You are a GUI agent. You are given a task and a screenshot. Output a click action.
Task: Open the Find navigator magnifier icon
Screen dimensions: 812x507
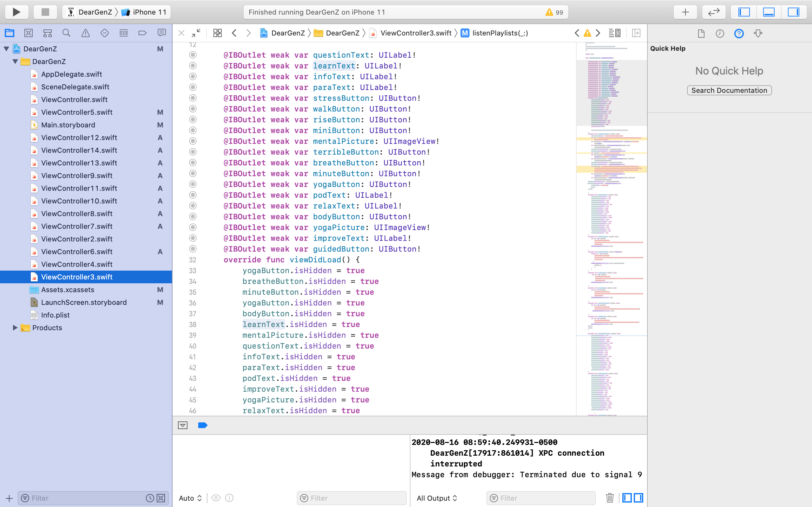(66, 33)
